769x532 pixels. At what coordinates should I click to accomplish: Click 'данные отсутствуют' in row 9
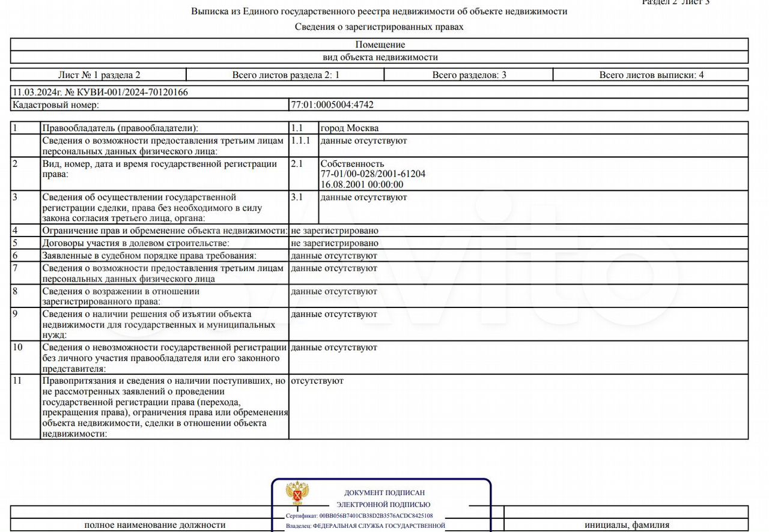(334, 315)
